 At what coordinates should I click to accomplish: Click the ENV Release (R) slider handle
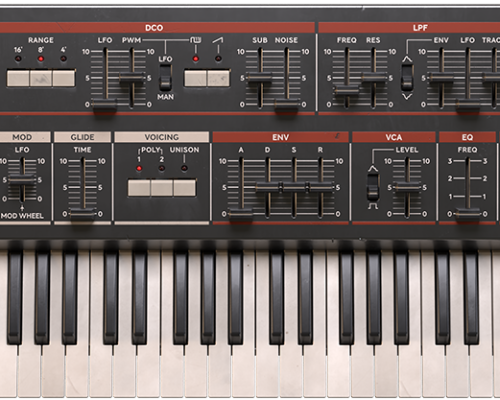321,187
